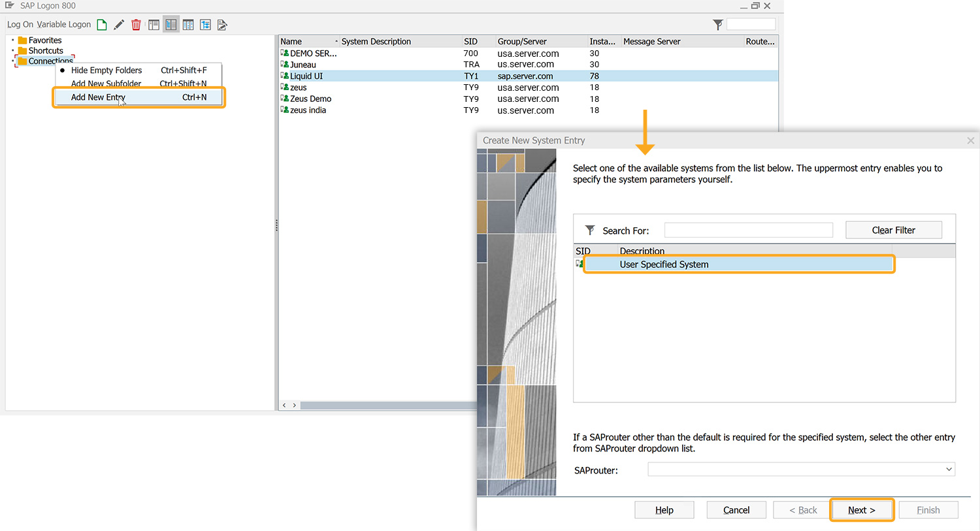Click the connection icon beside lowercase zeus
980x531 pixels.
point(285,87)
